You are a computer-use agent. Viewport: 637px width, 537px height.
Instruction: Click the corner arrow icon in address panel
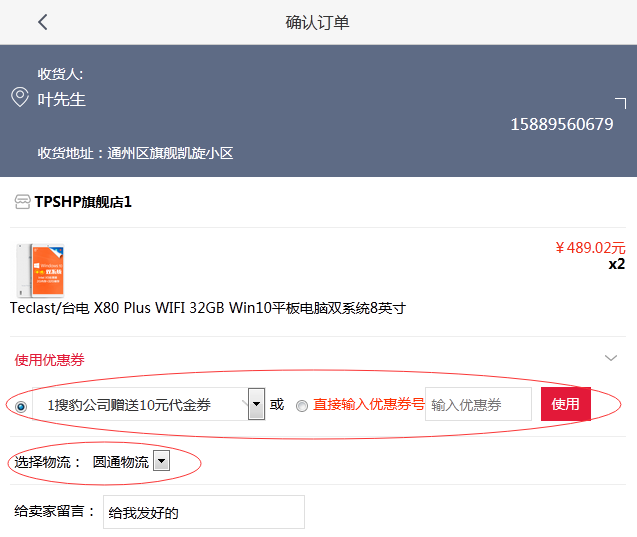pos(621,103)
